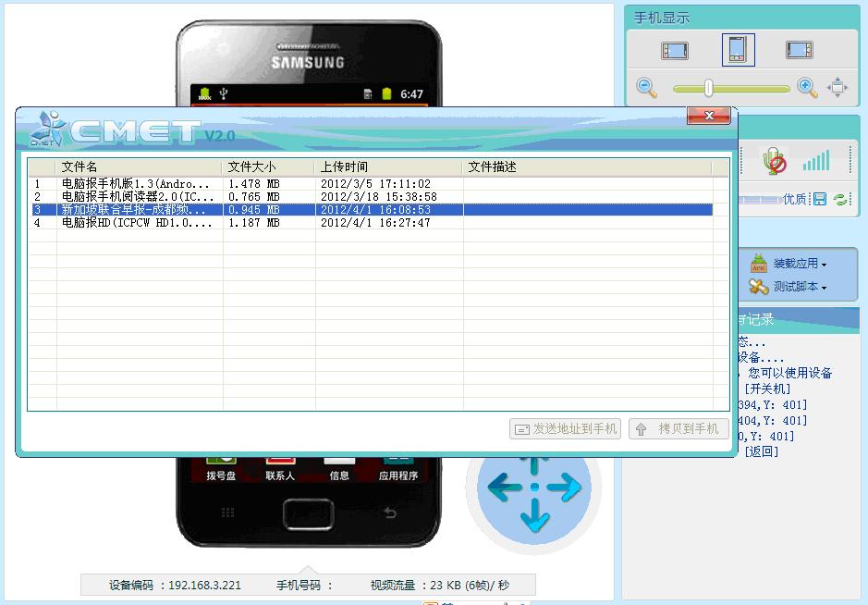Click the 发送地址到手机 button
Image resolution: width=868 pixels, height=605 pixels.
(565, 429)
